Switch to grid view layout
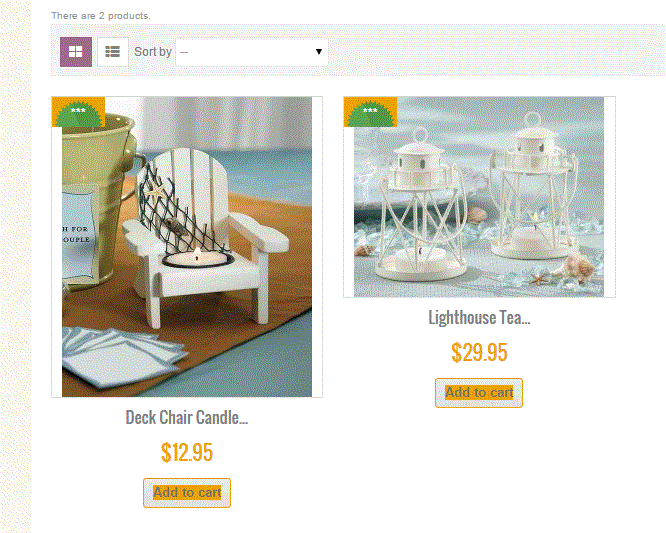This screenshot has height=533, width=666. [76, 52]
